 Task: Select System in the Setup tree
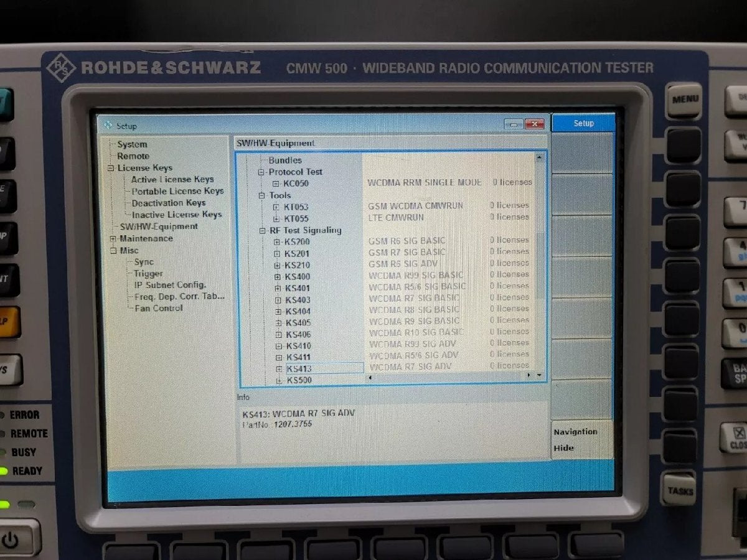pos(132,144)
